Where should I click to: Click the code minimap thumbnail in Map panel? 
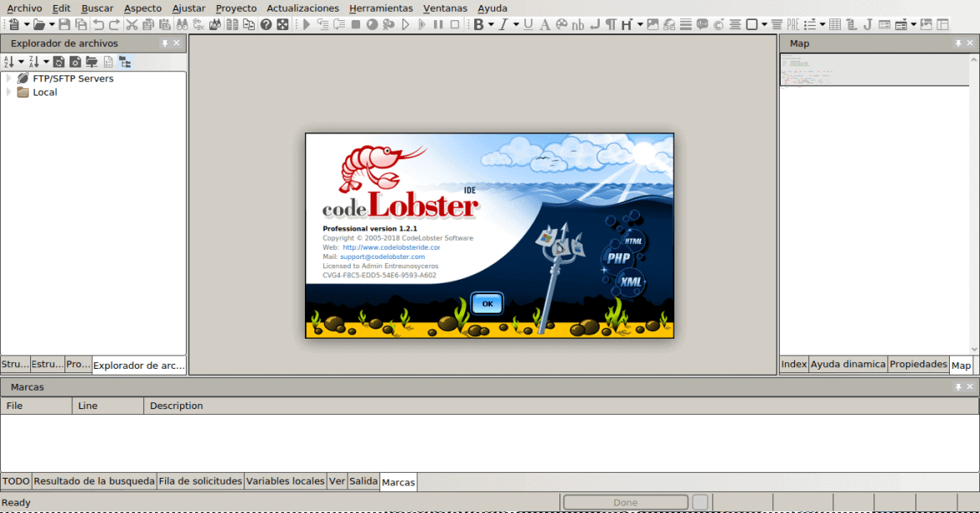[874, 70]
